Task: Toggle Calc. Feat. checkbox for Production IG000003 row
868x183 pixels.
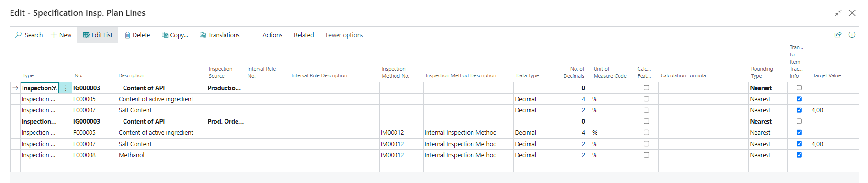Action: coord(646,88)
